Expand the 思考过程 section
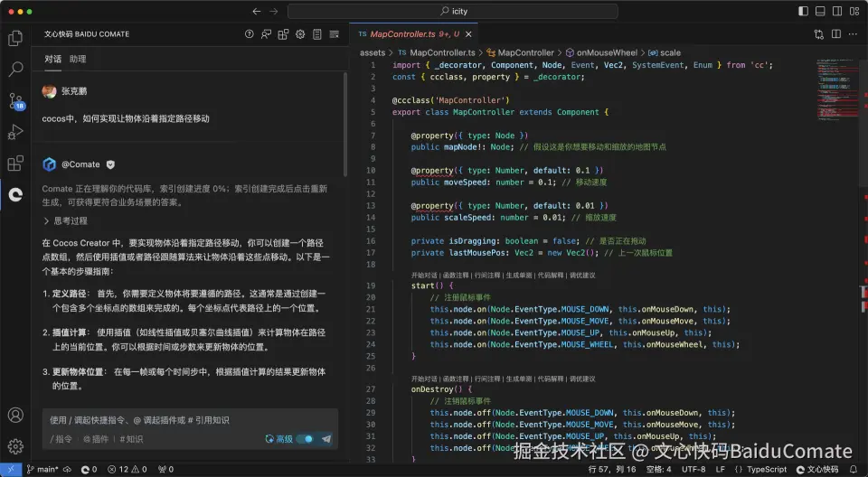The width and height of the screenshot is (868, 477). pyautogui.click(x=65, y=220)
